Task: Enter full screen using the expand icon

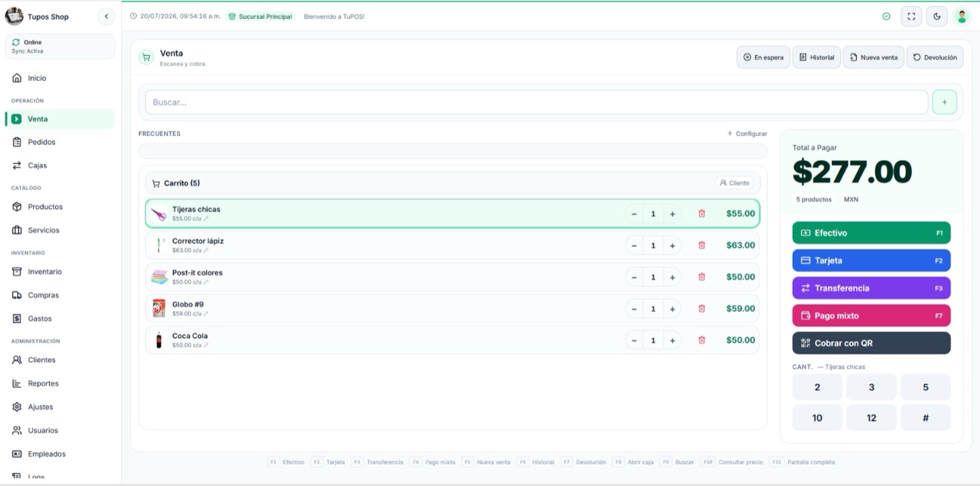Action: 911,16
